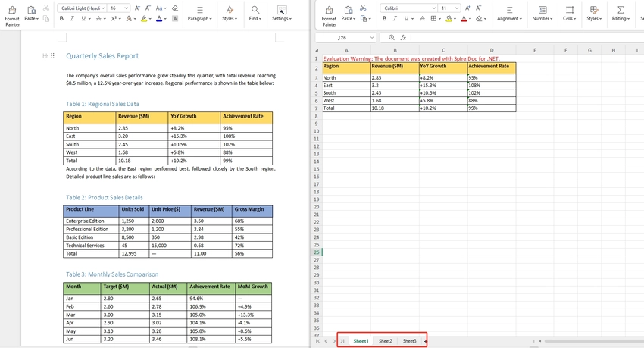The image size is (644, 348).
Task: Click the clear eraser icon in spreadsheet toolbar
Action: [x=479, y=18]
